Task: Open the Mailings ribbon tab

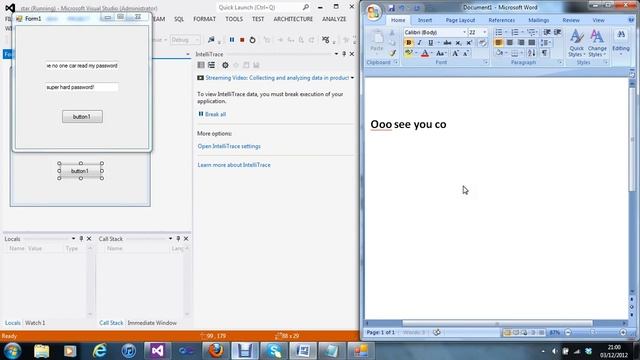Action: [538, 20]
